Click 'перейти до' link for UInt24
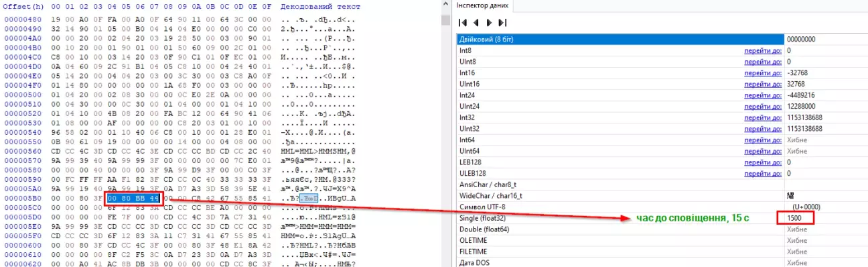The image size is (868, 267). click(x=762, y=106)
